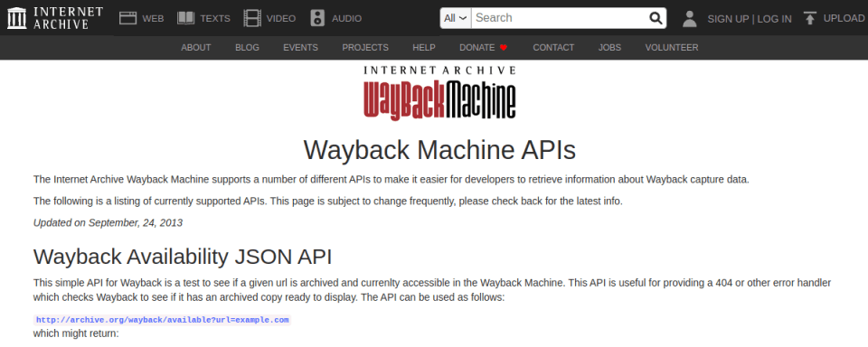Screen dimensions: 868x347
Task: Click the UPLOAD text link
Action: pyautogui.click(x=844, y=18)
